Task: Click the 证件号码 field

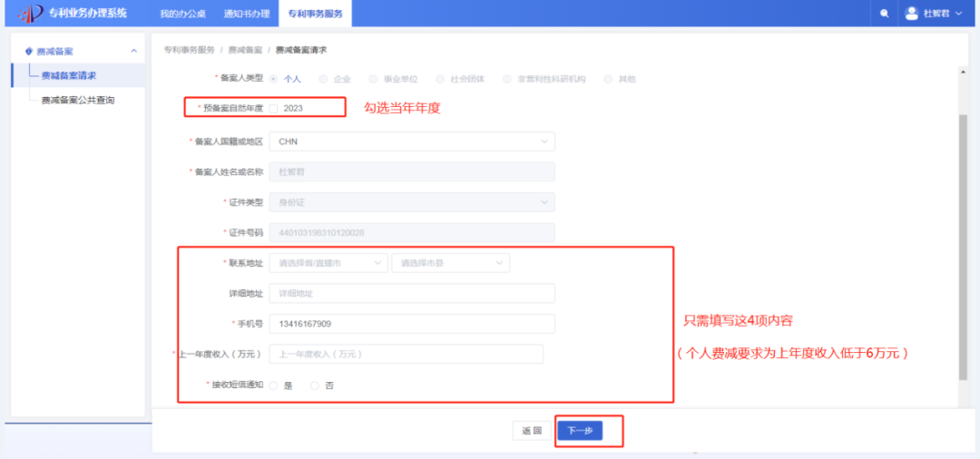Action: (412, 233)
